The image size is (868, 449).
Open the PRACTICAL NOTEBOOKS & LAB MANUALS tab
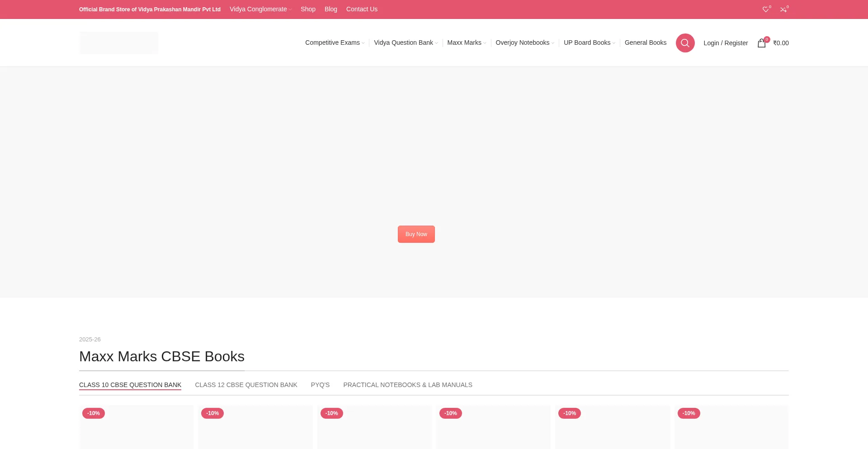(x=407, y=385)
